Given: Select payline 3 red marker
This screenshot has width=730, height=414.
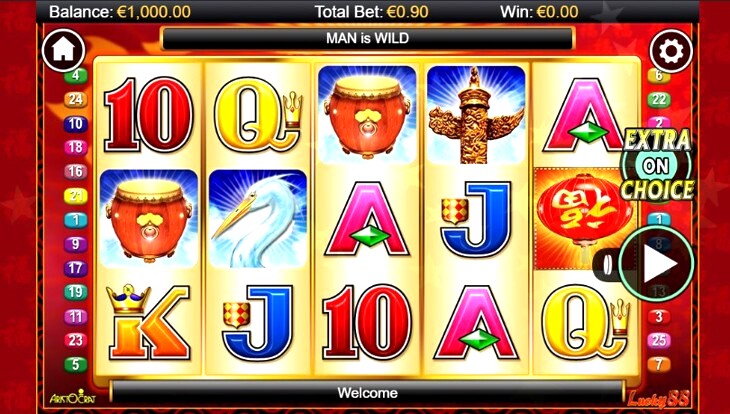Looking at the screenshot, I should [x=659, y=317].
